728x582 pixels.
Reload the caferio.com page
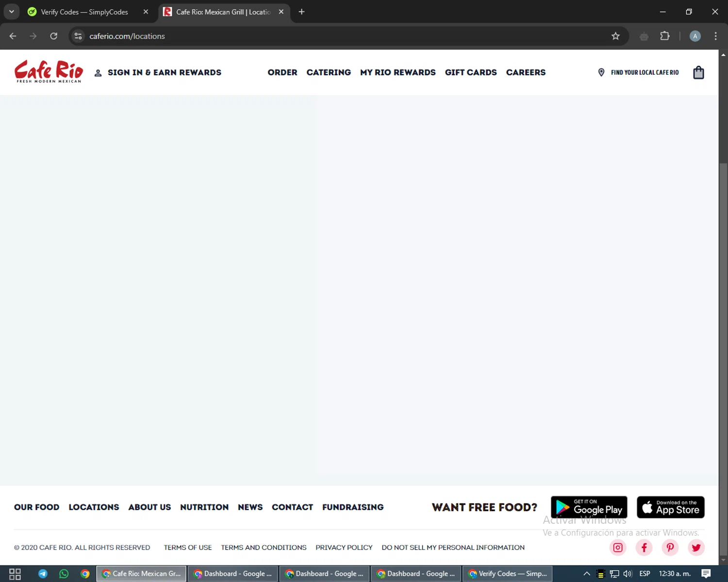click(54, 36)
